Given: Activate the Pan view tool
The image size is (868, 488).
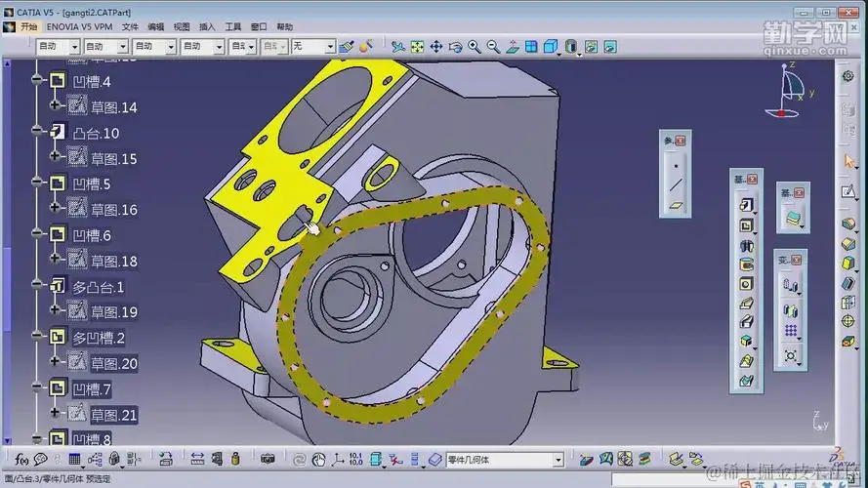Looking at the screenshot, I should [x=436, y=47].
